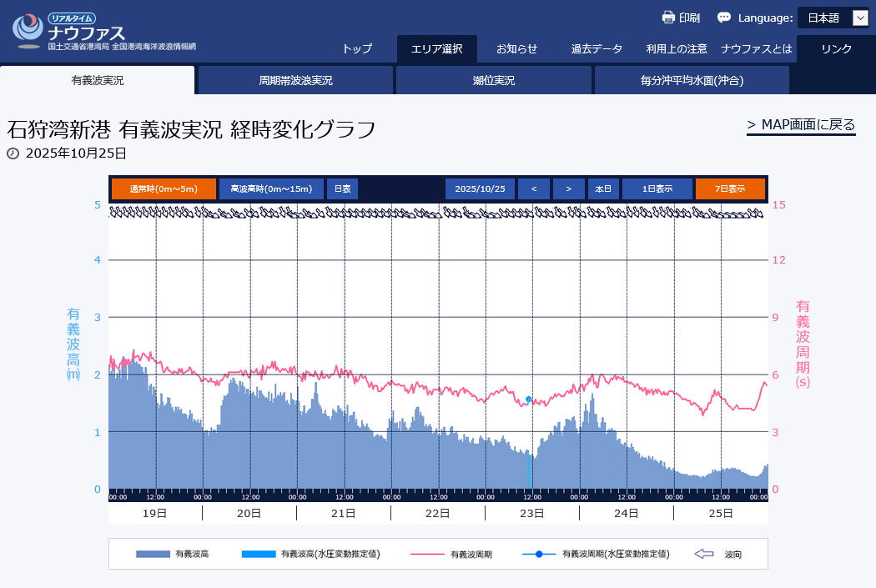The image size is (876, 588).
Task: Click the clock icon next to the date
Action: coord(13,153)
